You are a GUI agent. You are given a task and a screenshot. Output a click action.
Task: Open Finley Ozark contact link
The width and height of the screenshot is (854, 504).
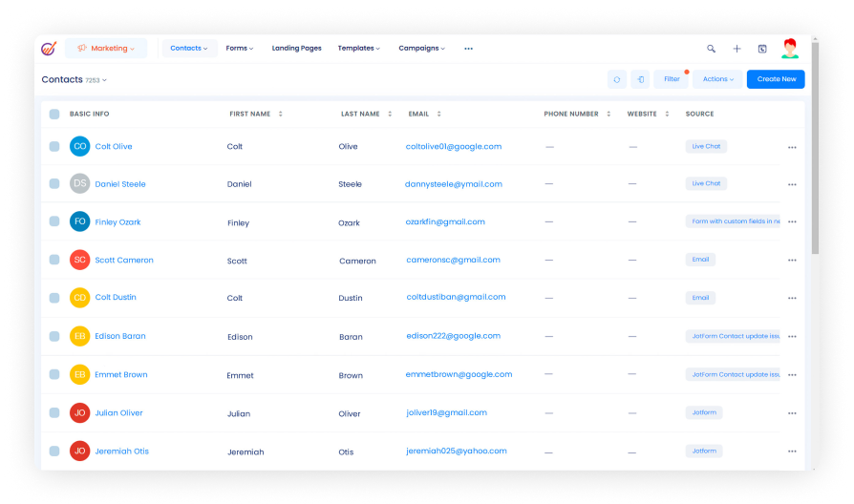pos(117,222)
